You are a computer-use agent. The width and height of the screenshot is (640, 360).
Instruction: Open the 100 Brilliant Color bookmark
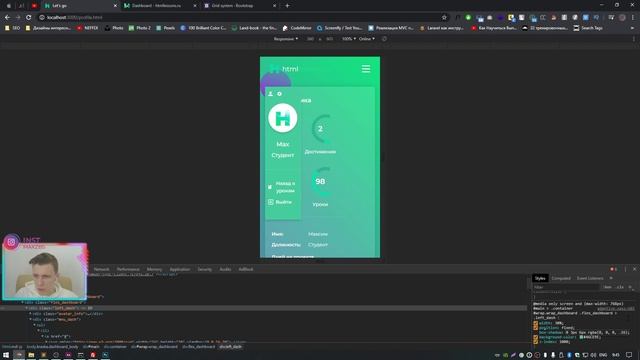[203, 28]
